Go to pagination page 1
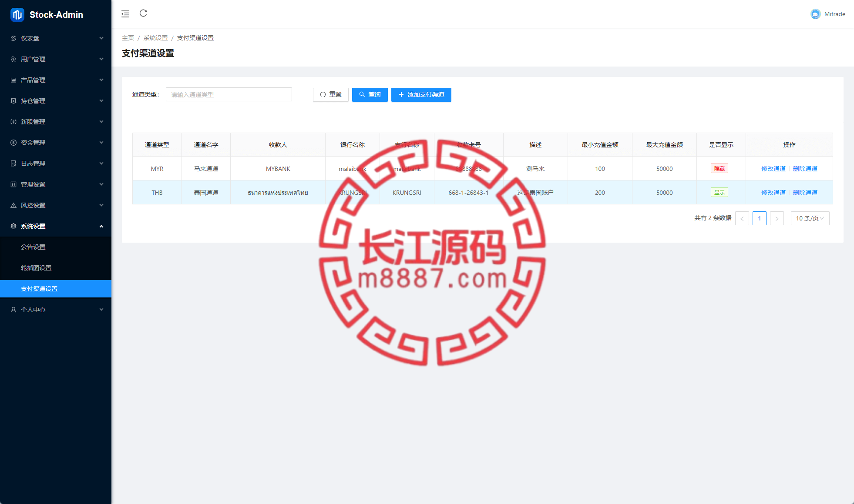Image resolution: width=854 pixels, height=504 pixels. [x=759, y=218]
